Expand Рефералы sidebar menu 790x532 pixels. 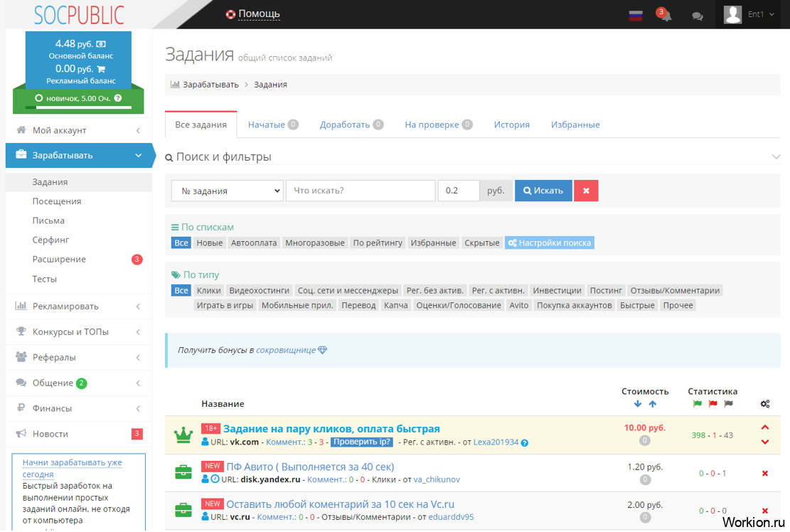click(x=79, y=357)
